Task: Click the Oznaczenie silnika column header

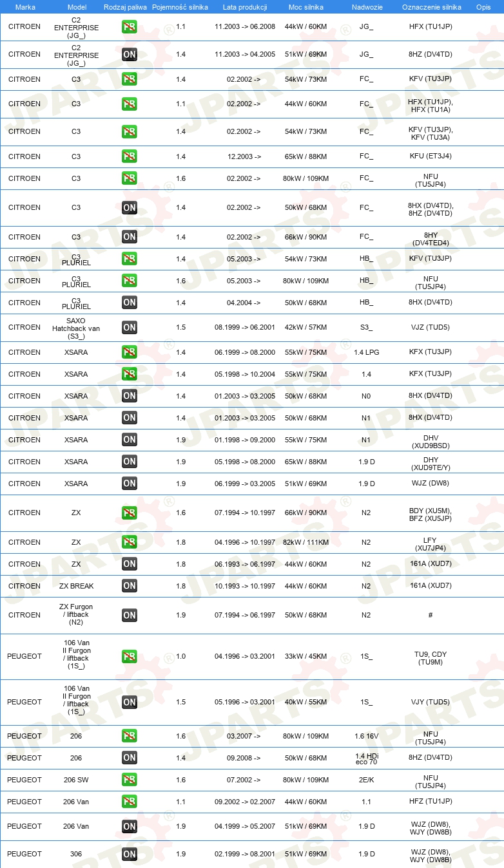Action: point(431,6)
